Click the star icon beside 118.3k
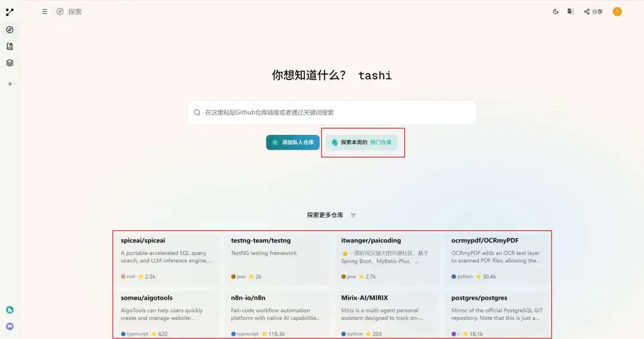Viewport: 644px width, 339px height. click(265, 334)
